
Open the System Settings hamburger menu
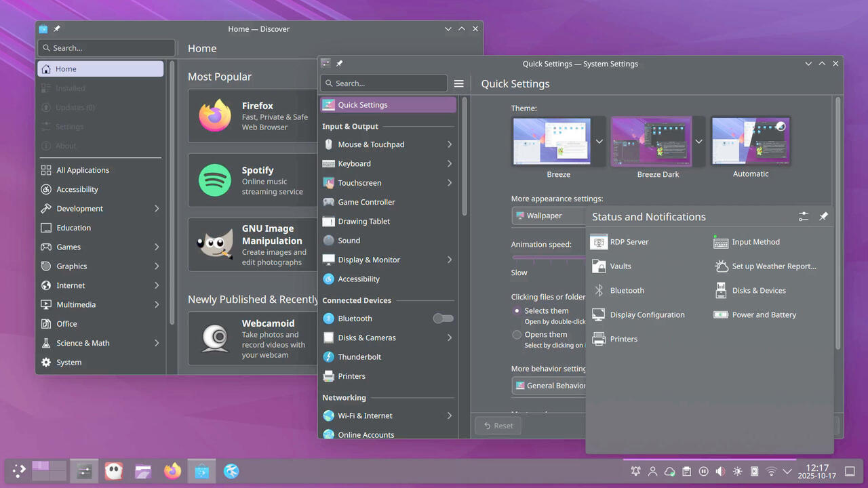459,83
